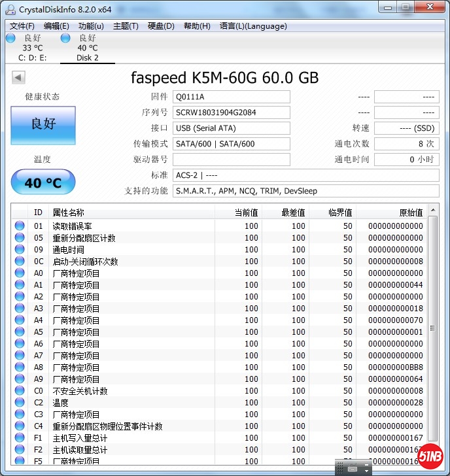
Task: Click the 固件 firmware field Q0111A
Action: point(231,97)
